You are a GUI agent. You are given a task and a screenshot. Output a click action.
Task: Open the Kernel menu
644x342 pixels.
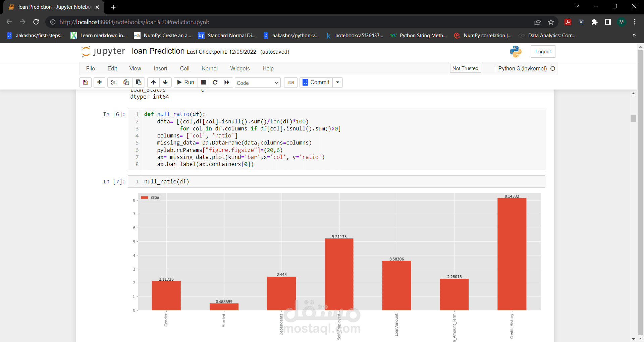pos(209,68)
